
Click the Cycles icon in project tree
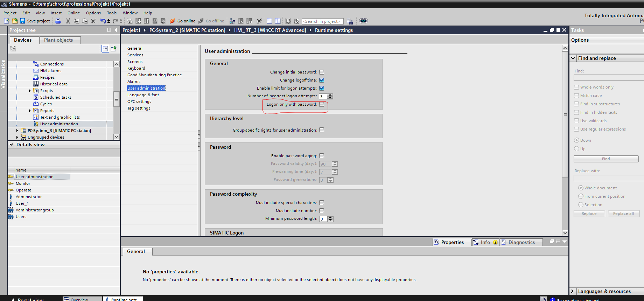[36, 104]
